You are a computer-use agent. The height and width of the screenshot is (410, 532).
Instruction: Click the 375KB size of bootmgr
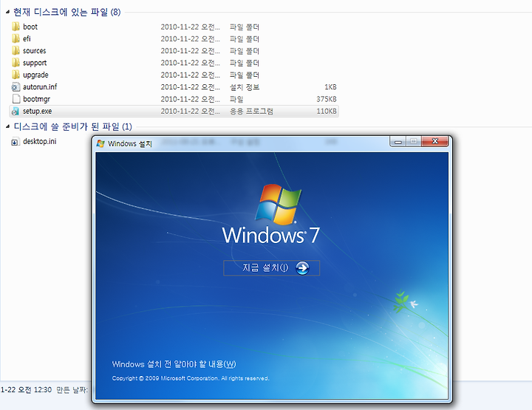pos(327,99)
